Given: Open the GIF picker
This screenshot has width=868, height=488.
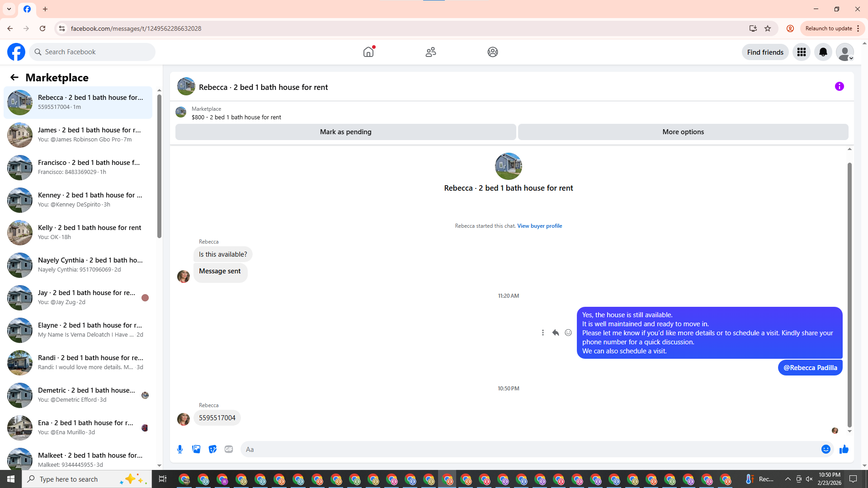Looking at the screenshot, I should click(x=229, y=449).
